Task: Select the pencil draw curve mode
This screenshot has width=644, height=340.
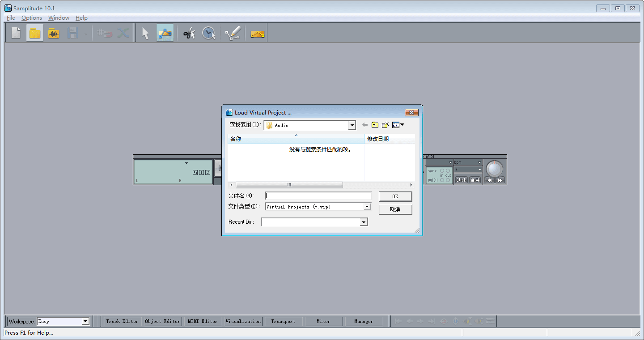Action: (233, 33)
